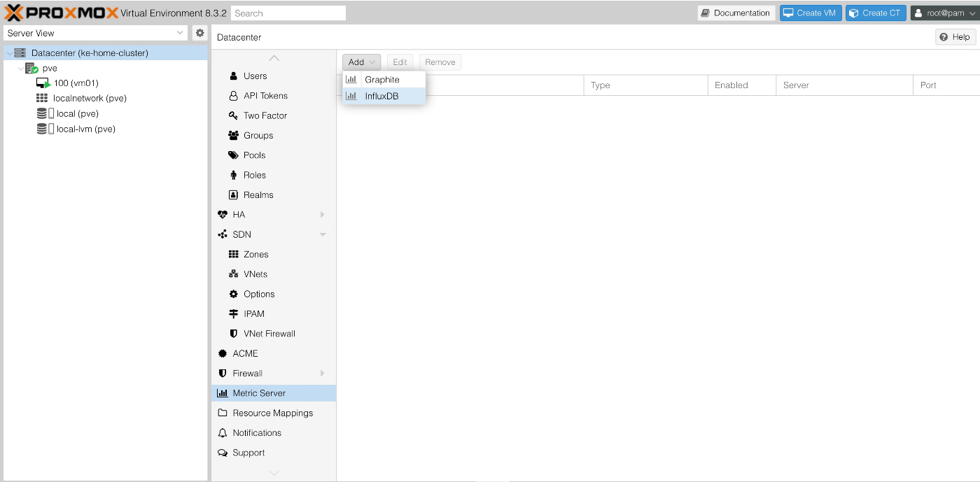Image resolution: width=980 pixels, height=482 pixels.
Task: Click the API Tokens icon
Action: 234,96
